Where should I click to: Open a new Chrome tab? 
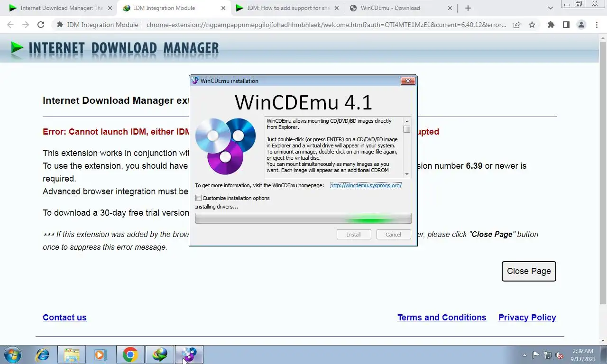click(x=468, y=8)
